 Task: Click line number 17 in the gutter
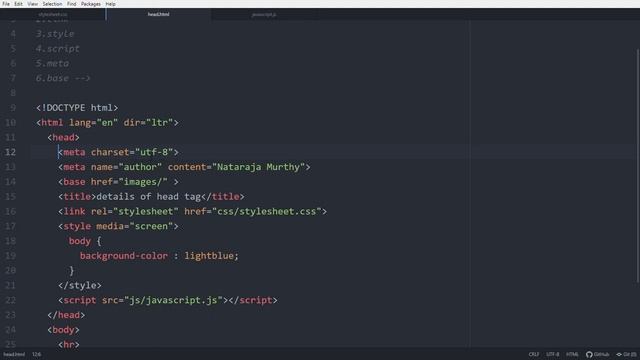(11, 226)
